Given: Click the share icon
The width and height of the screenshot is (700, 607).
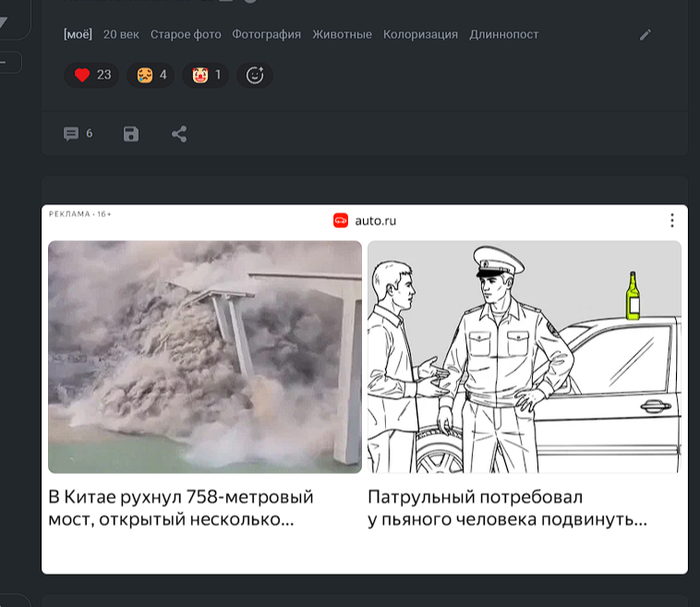Looking at the screenshot, I should [x=179, y=134].
